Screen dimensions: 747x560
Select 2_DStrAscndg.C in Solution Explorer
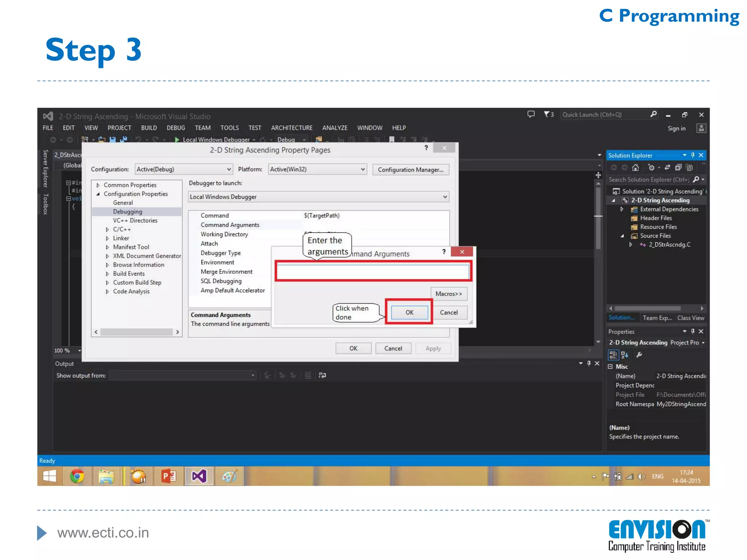pyautogui.click(x=669, y=245)
